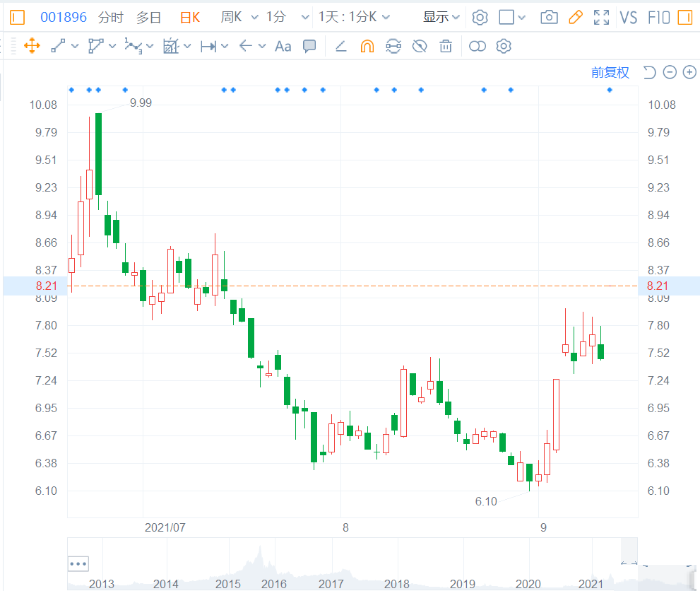Zoom in chart with plus icon
700x591 pixels.
click(x=689, y=72)
